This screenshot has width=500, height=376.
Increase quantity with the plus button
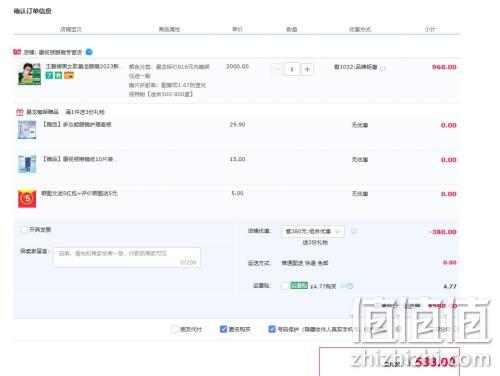(x=307, y=69)
